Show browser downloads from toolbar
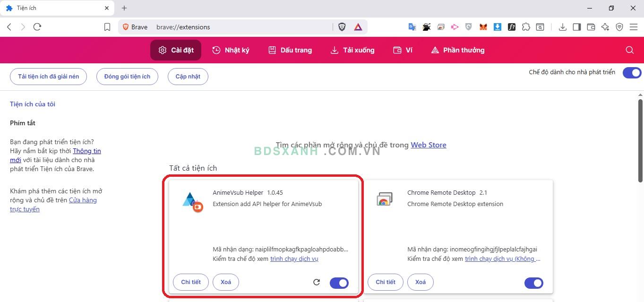The height and width of the screenshot is (302, 644). pyautogui.click(x=562, y=27)
